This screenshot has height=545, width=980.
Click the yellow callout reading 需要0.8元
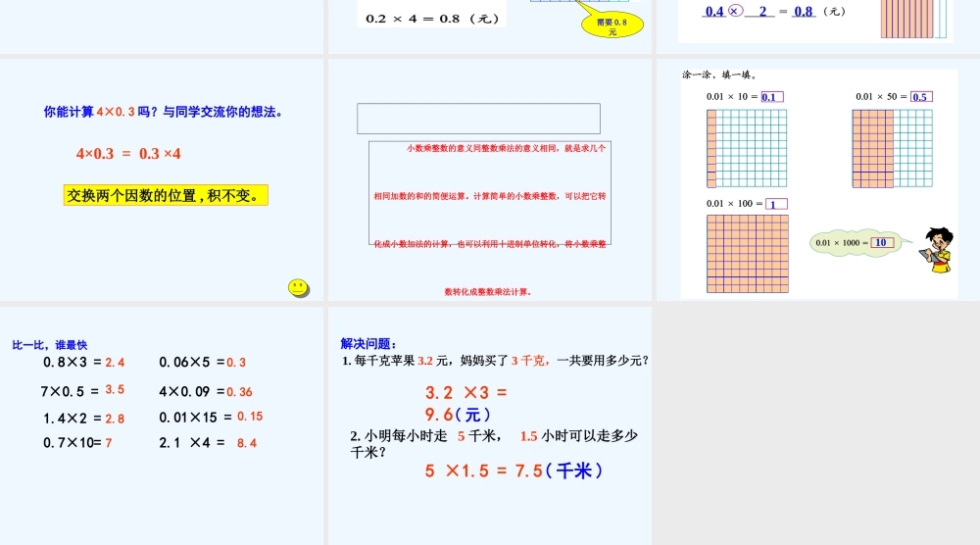tap(612, 25)
